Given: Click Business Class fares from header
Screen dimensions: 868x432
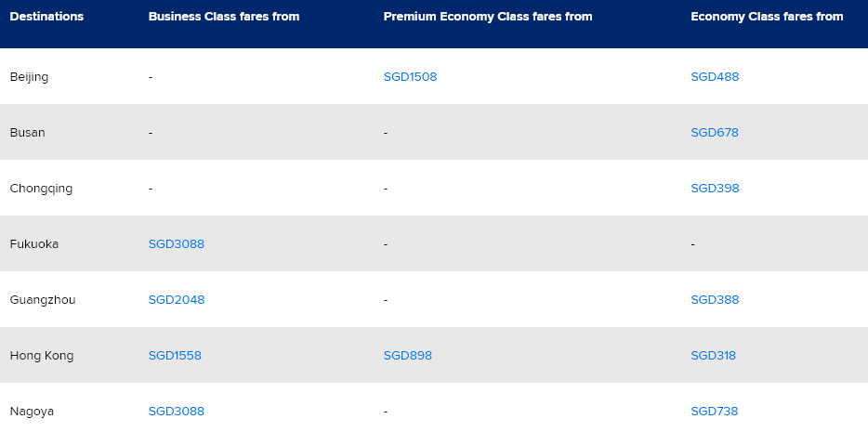Looking at the screenshot, I should click(224, 17).
